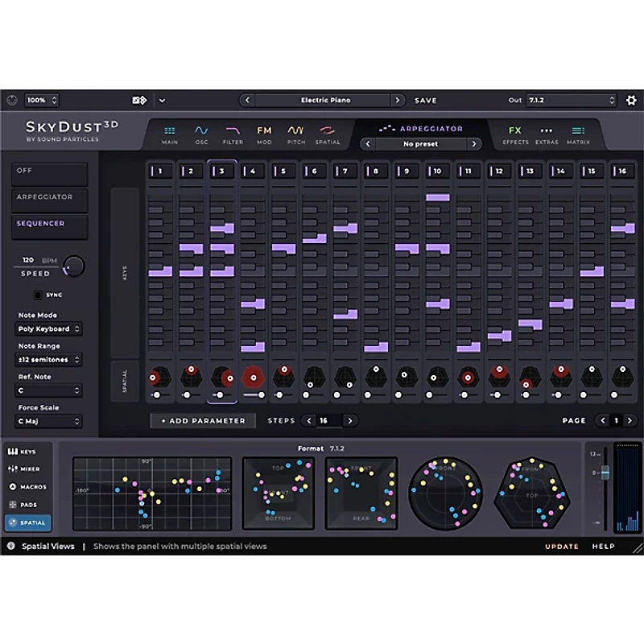
Task: Select the Filter section icon
Action: click(233, 134)
